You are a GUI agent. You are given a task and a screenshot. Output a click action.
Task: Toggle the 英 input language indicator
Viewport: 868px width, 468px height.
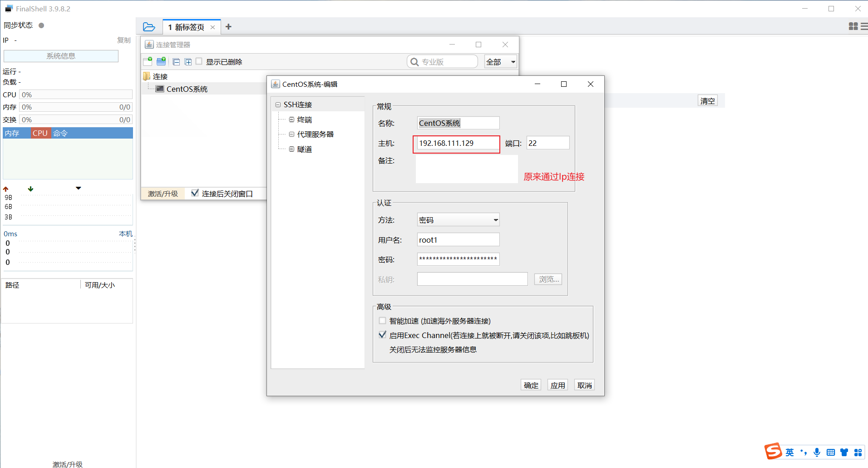click(x=790, y=453)
